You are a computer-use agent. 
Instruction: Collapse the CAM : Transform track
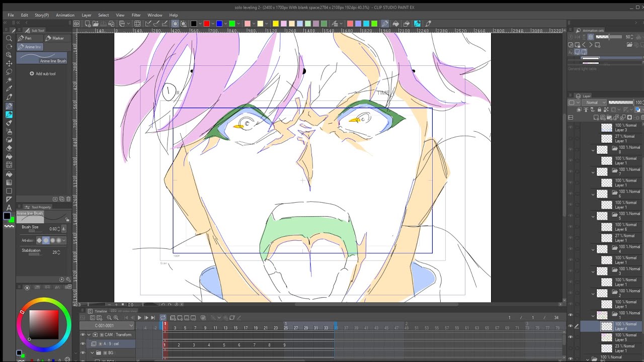pyautogui.click(x=89, y=335)
